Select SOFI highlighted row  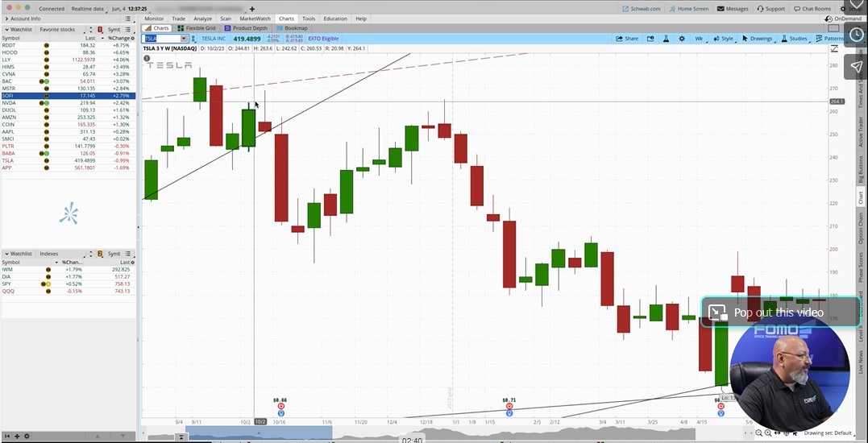point(68,96)
